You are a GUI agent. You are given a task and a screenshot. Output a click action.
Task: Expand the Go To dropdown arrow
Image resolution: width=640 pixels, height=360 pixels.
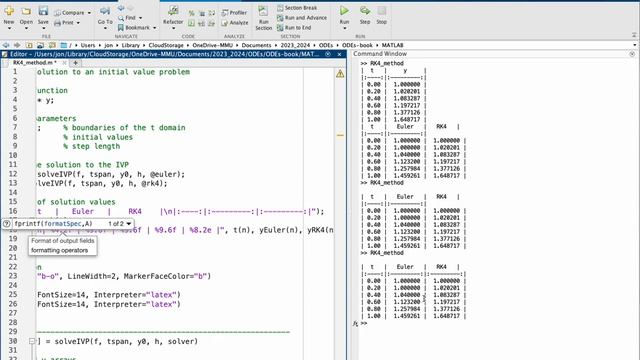click(105, 28)
